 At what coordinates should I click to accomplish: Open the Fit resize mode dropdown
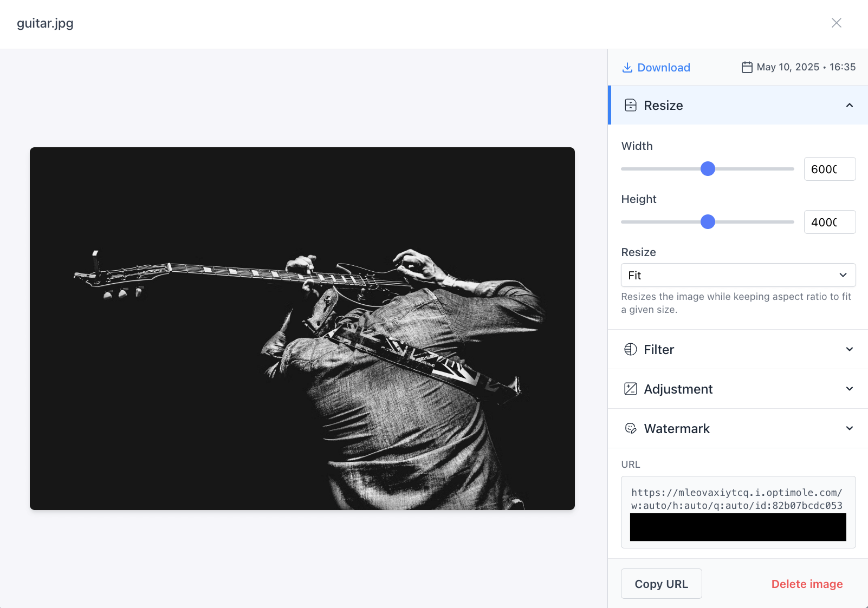[739, 275]
